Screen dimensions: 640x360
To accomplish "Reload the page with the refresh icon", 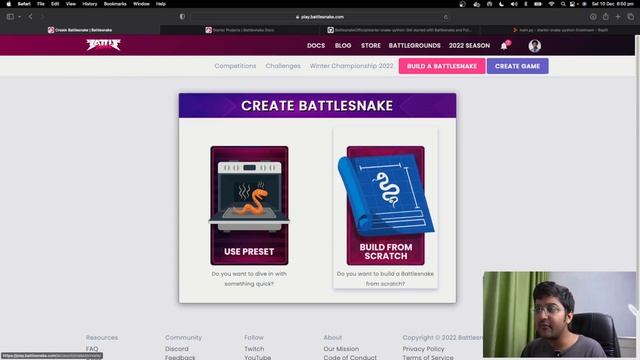I will (446, 17).
